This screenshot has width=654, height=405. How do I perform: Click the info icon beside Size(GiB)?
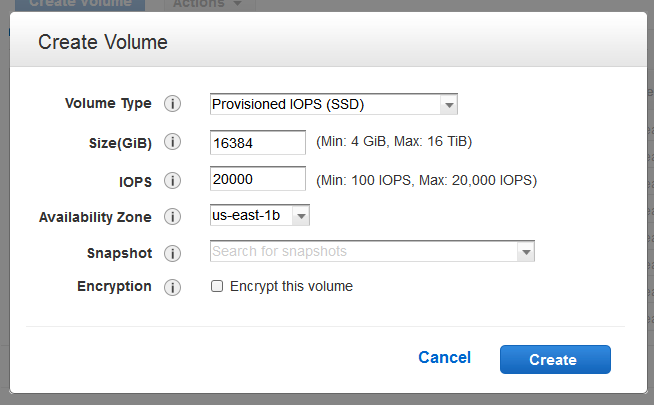pos(172,143)
